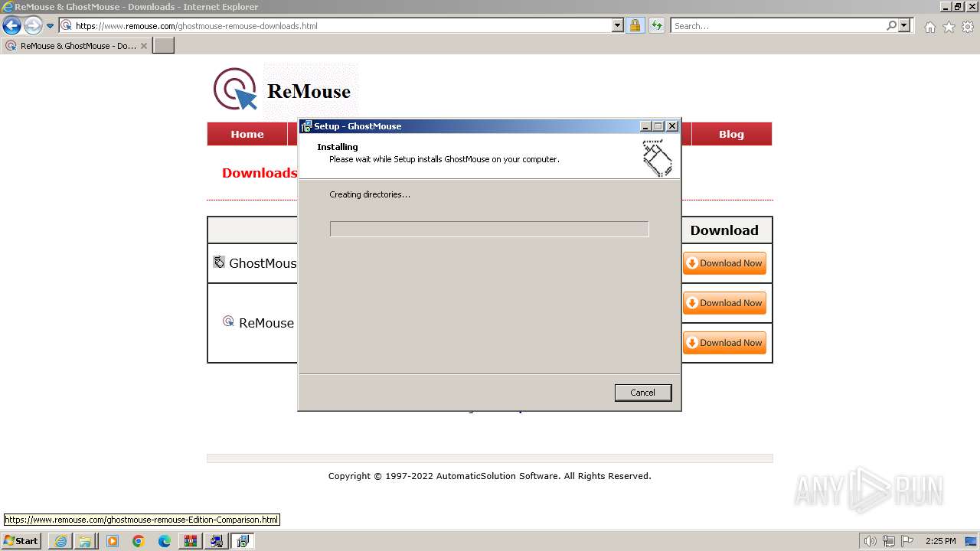The image size is (980, 551).
Task: Open File Explorer from taskbar
Action: point(85,541)
